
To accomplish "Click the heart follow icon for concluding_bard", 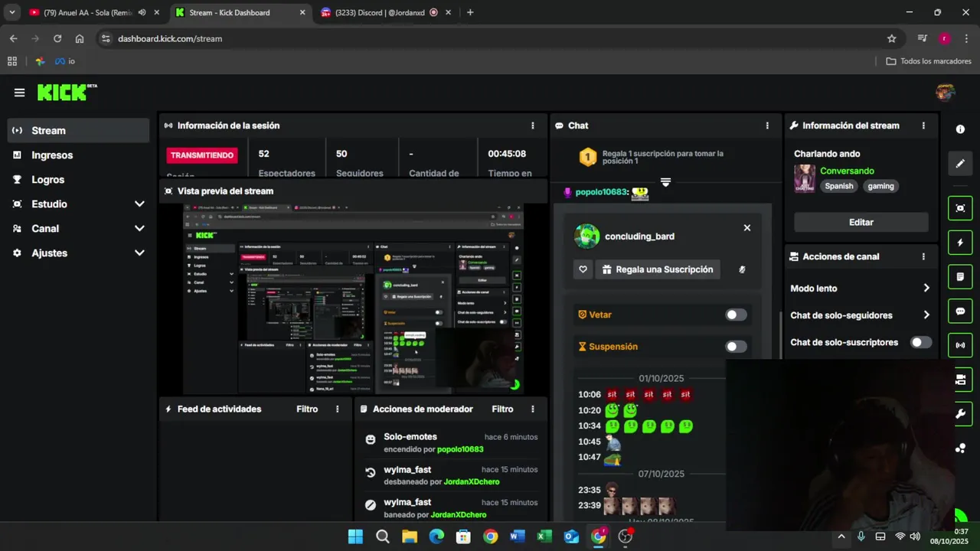I will coord(583,269).
